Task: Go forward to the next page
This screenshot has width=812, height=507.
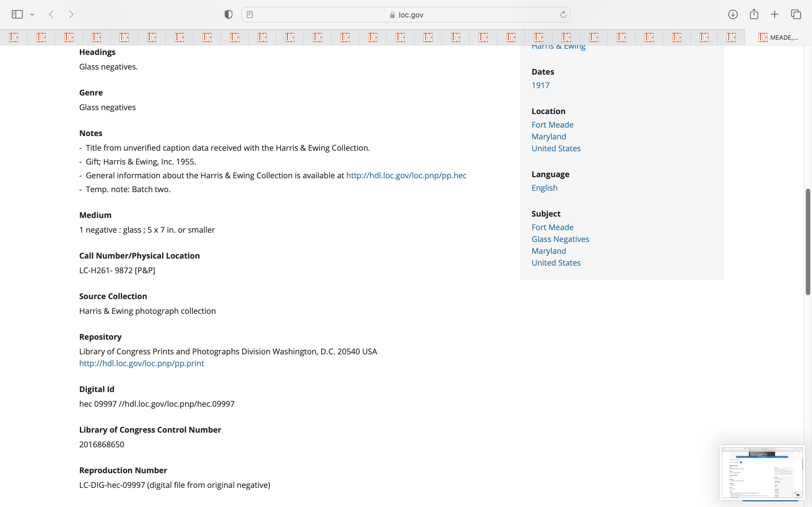Action: pyautogui.click(x=71, y=14)
